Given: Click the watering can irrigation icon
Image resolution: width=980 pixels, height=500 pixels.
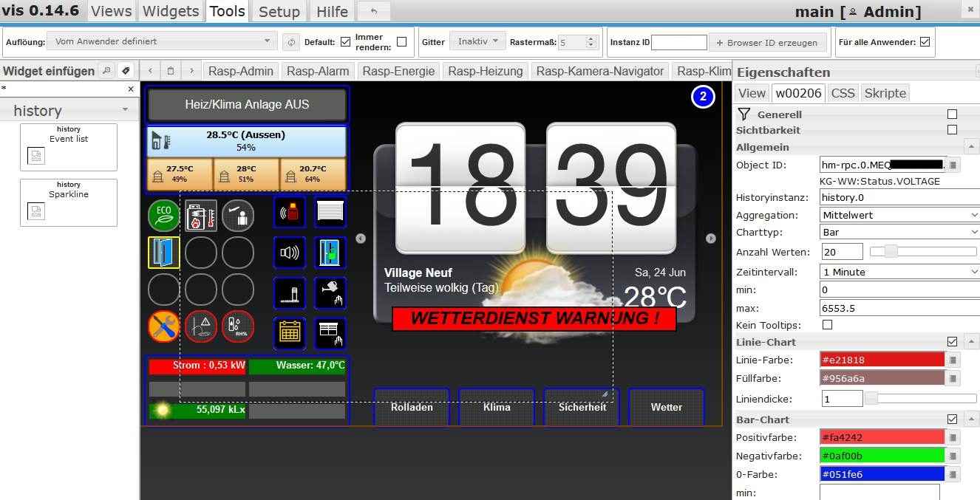Looking at the screenshot, I should (330, 293).
